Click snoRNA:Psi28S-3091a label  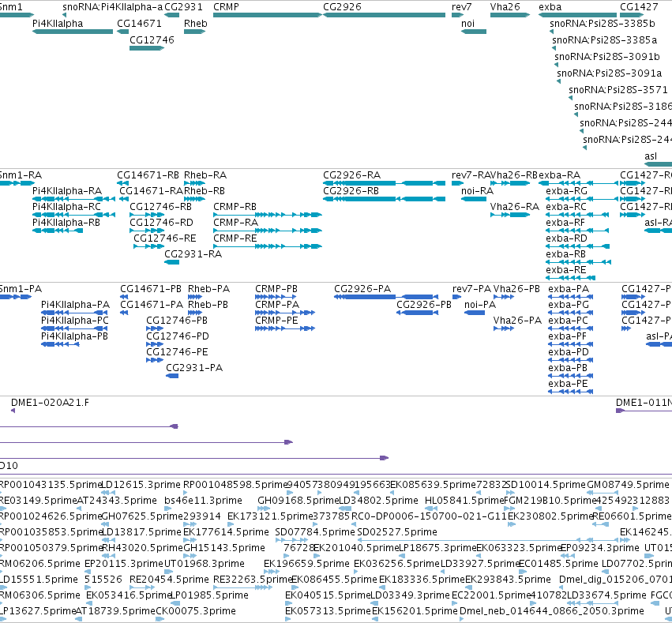(x=609, y=73)
